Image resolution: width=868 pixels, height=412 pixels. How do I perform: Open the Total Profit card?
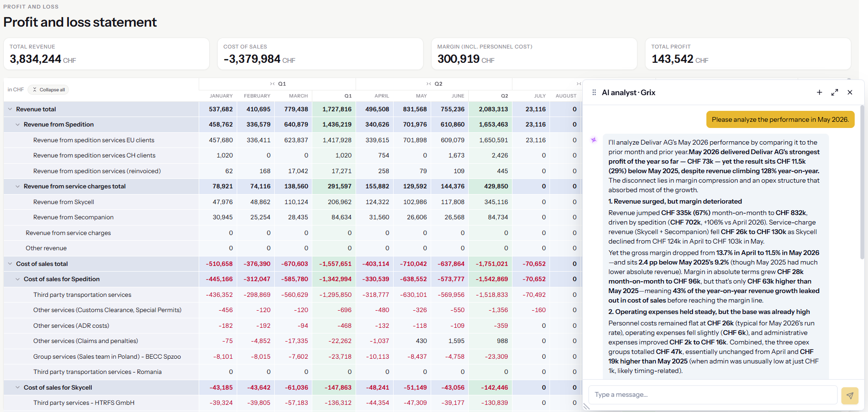tap(748, 54)
